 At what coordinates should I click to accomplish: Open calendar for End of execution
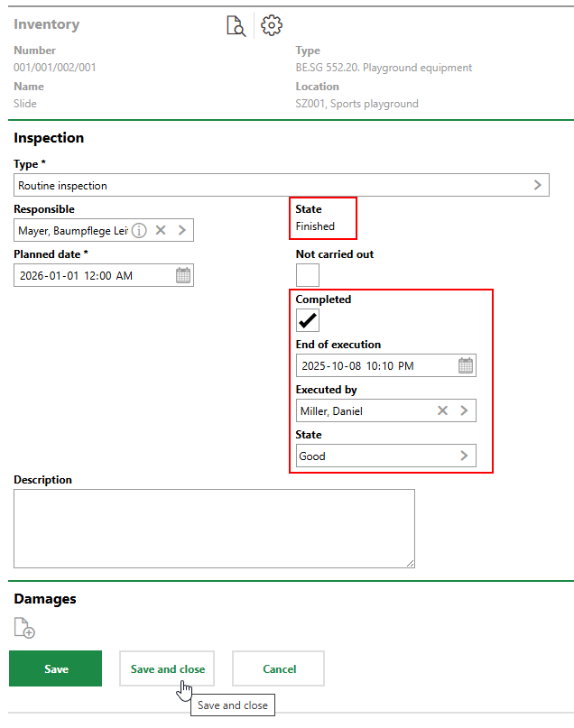point(466,365)
